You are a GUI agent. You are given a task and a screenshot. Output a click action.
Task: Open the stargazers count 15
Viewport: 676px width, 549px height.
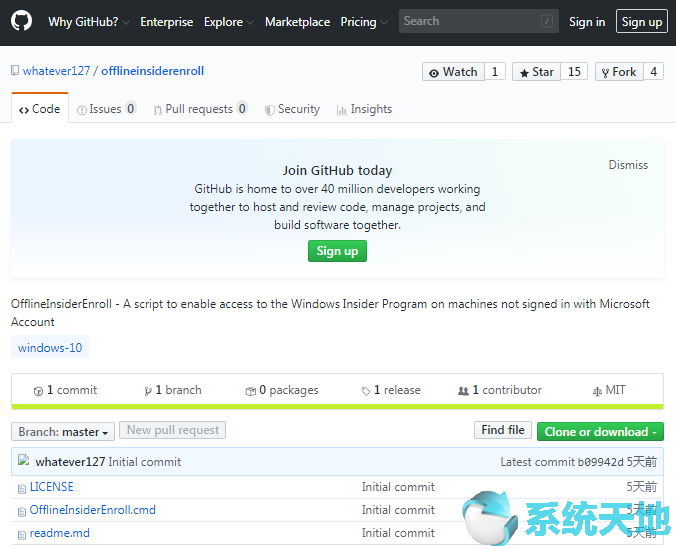point(574,72)
